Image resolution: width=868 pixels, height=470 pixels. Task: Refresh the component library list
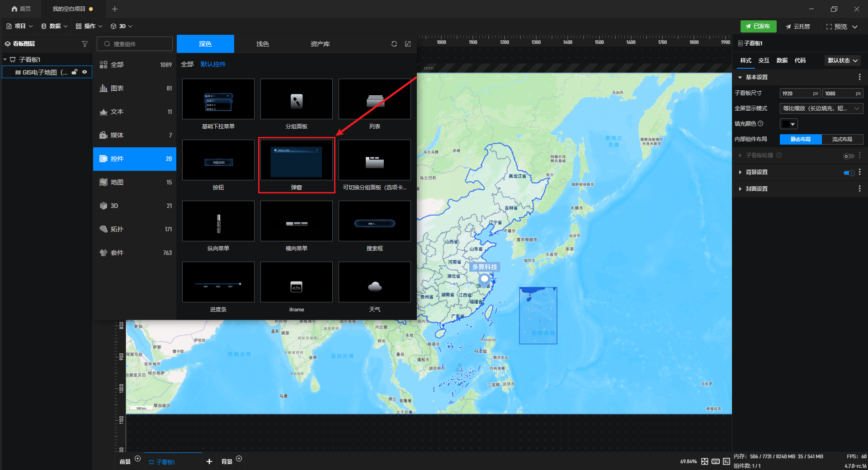(x=394, y=44)
